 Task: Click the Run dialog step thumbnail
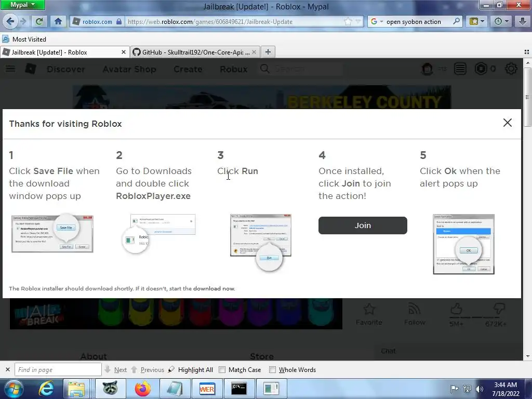click(x=261, y=242)
